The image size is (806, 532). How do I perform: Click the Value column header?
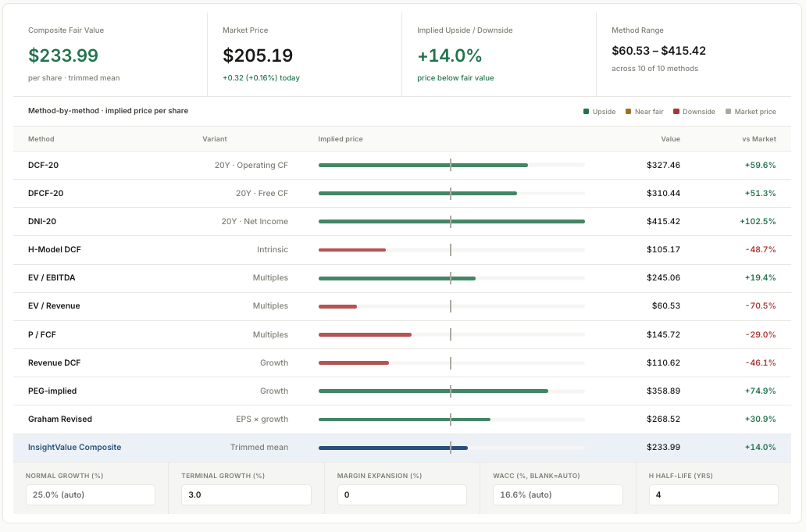coord(670,139)
